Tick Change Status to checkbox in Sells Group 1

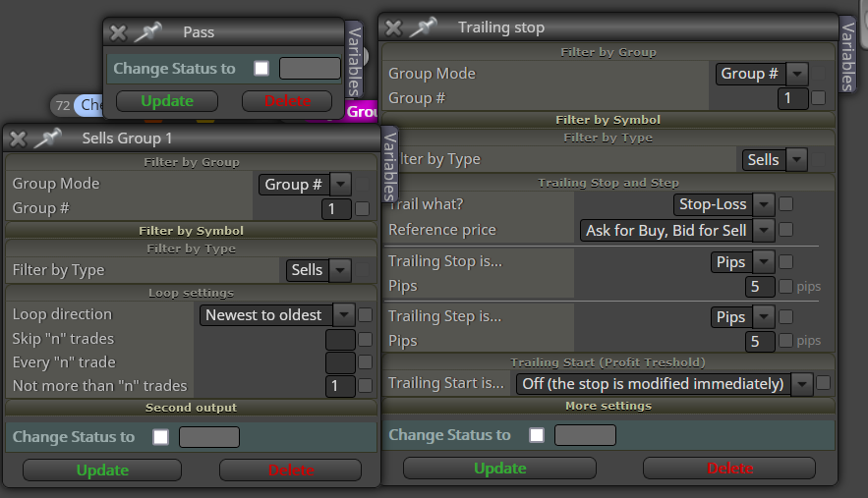coord(160,436)
